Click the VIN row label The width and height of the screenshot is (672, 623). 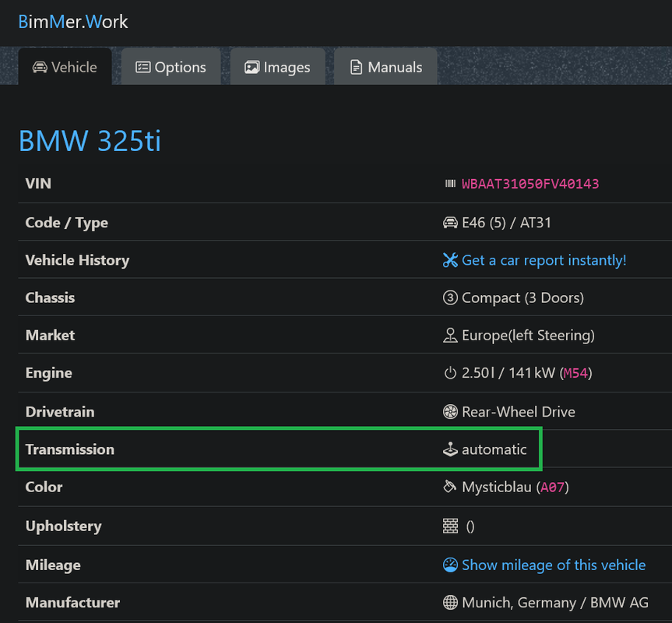(x=38, y=184)
